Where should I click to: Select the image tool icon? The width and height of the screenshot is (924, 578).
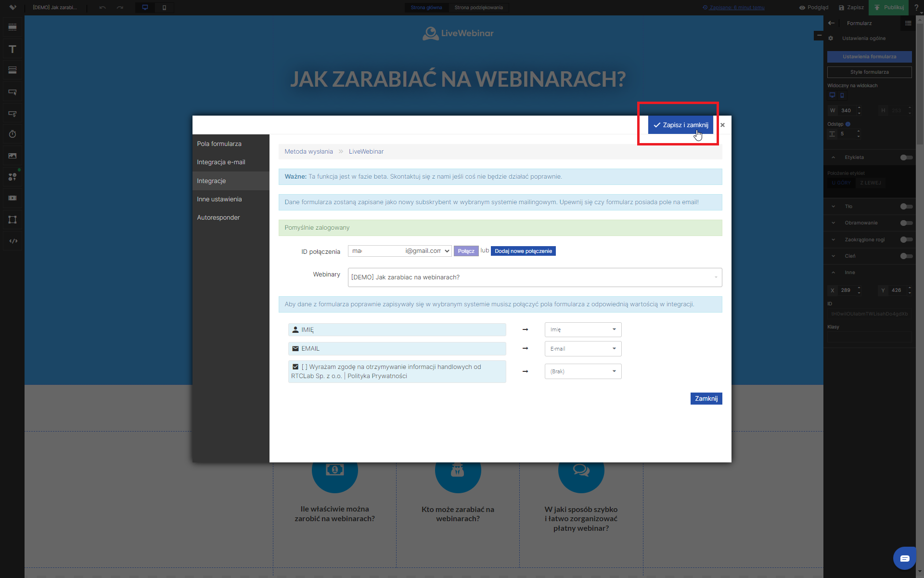(x=13, y=156)
